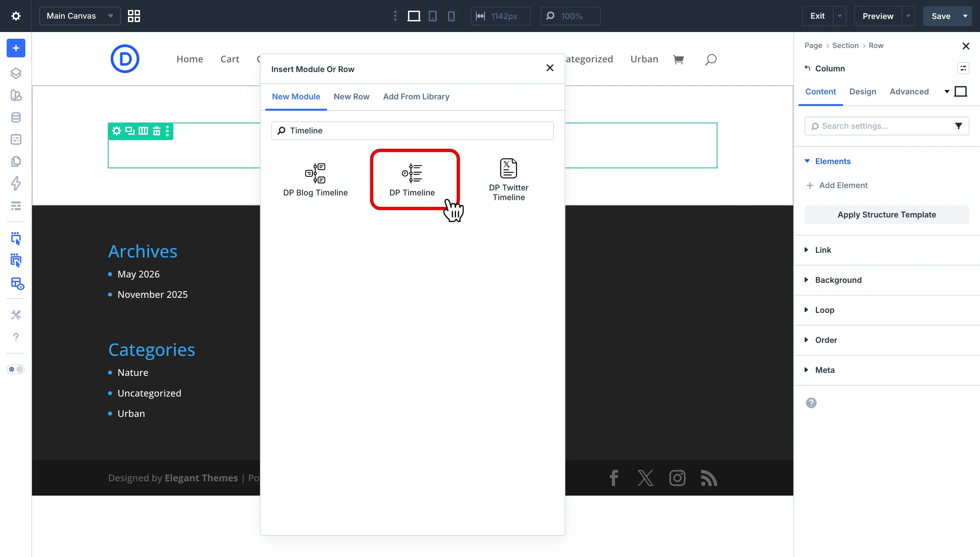
Task: Open the Layers panel icon
Action: click(x=16, y=73)
